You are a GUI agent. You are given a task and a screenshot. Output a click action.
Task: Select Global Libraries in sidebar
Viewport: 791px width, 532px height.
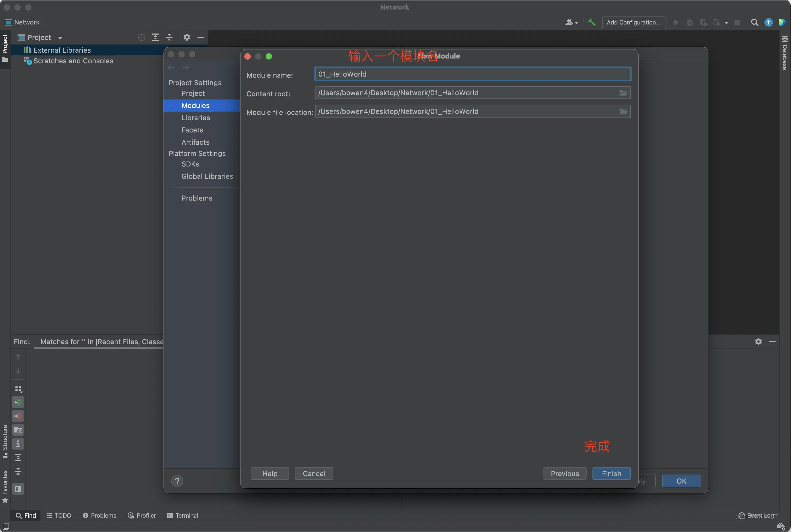pyautogui.click(x=207, y=176)
